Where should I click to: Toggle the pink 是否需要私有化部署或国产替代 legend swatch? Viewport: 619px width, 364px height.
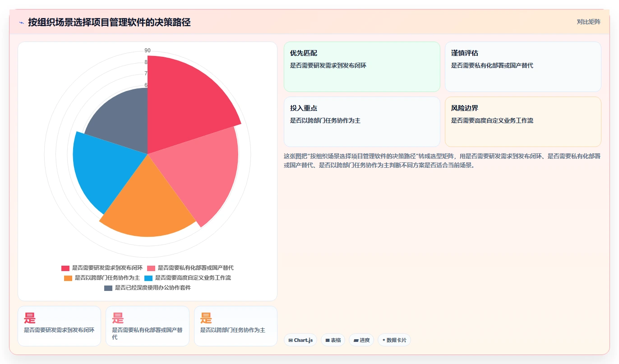tap(151, 268)
